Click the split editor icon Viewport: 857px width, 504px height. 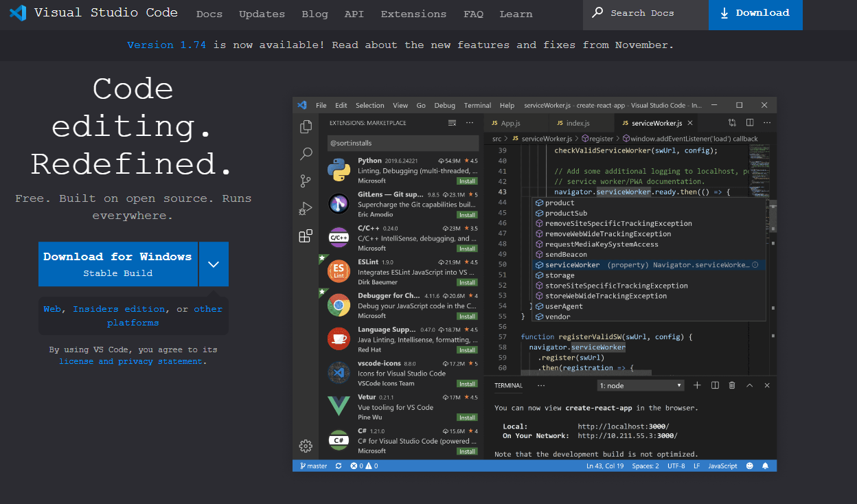pyautogui.click(x=750, y=123)
